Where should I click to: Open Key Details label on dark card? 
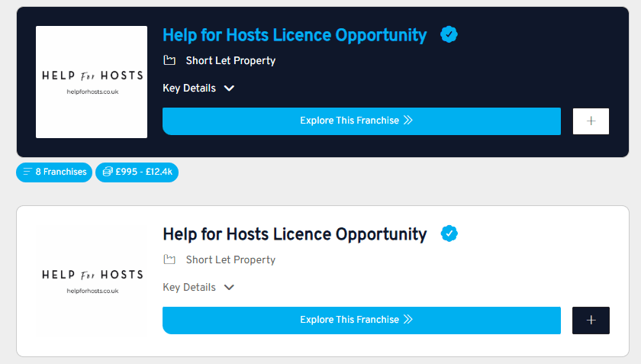click(x=189, y=89)
